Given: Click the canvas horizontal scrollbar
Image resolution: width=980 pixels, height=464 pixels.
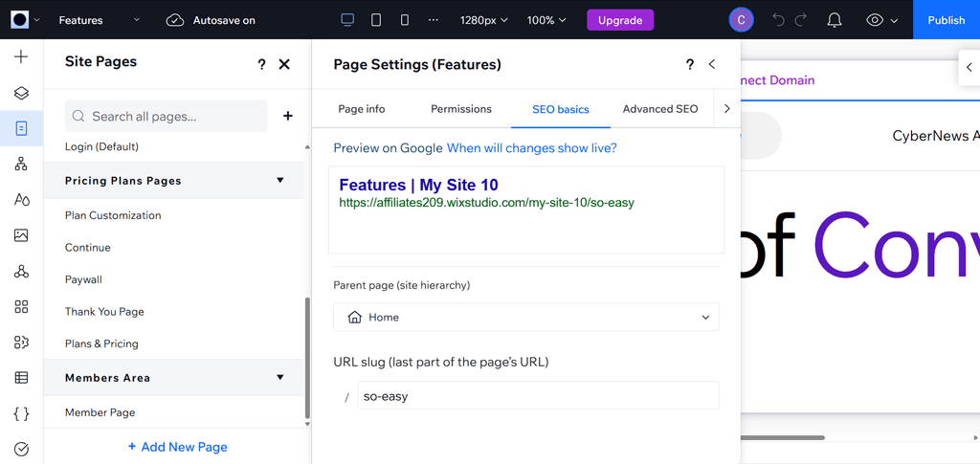Looking at the screenshot, I should pyautogui.click(x=783, y=437).
